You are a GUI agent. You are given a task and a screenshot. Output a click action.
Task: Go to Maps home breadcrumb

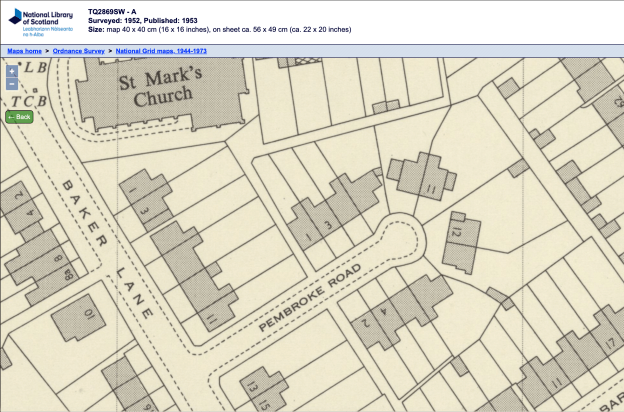point(25,49)
